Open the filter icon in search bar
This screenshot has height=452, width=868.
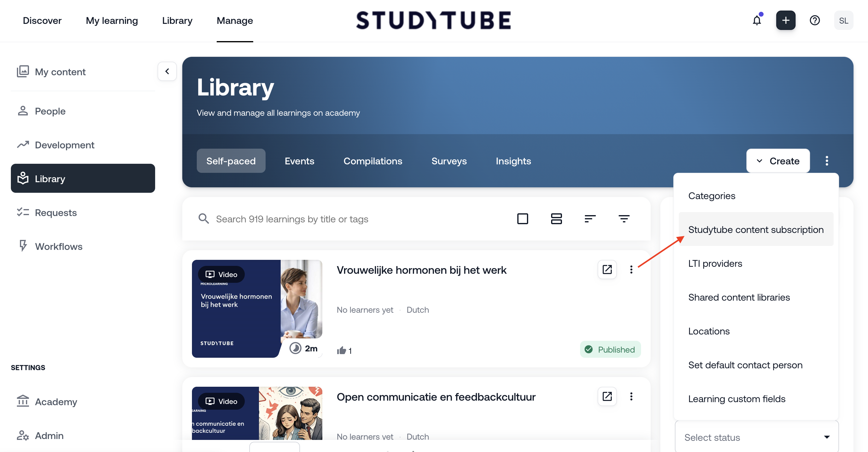tap(624, 219)
